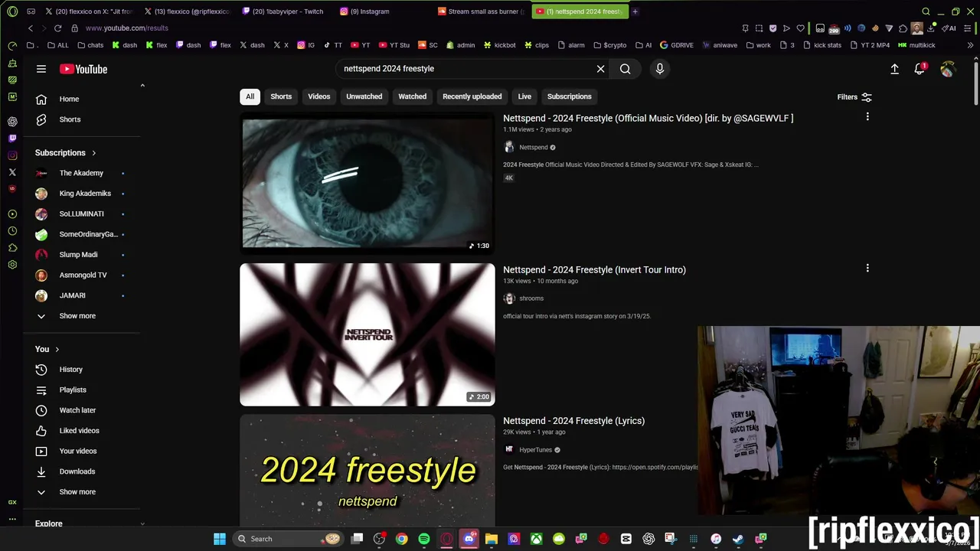Select the Unwatched filter chip
Image resolution: width=980 pixels, height=551 pixels.
364,96
